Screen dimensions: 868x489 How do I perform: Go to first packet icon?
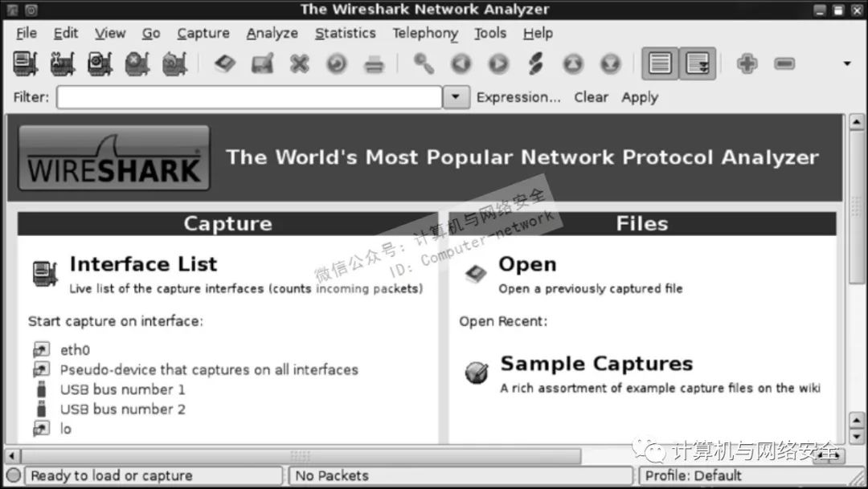point(573,63)
